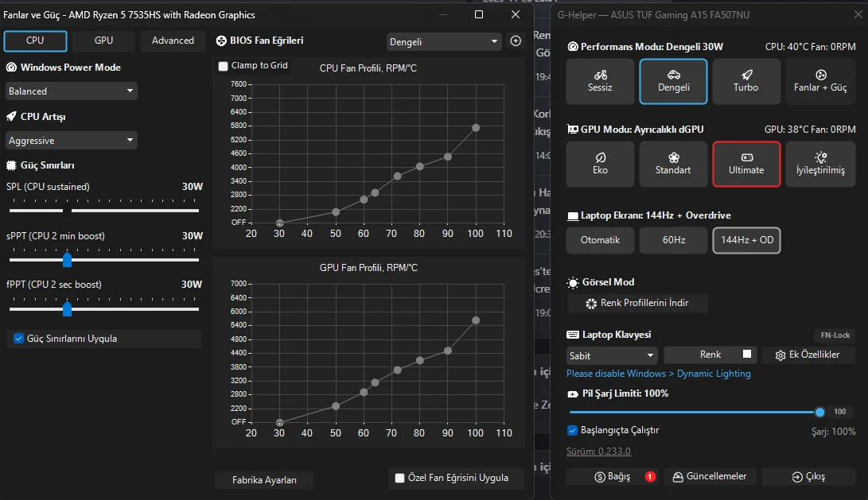
Task: Click the Renk Profillerini İndir button
Action: pos(638,303)
